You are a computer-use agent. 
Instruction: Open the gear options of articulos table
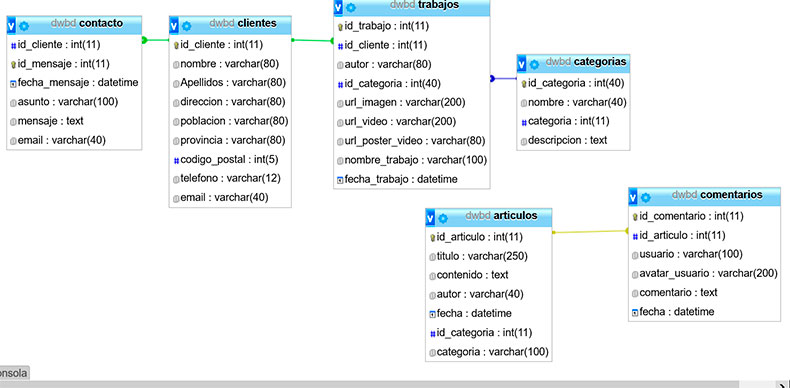tap(442, 218)
